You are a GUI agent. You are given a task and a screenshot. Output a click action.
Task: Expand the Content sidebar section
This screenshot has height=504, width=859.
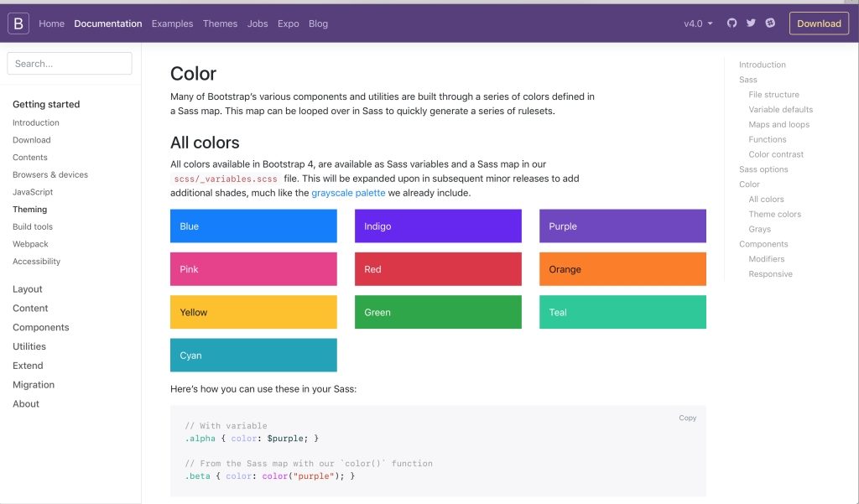pos(30,309)
